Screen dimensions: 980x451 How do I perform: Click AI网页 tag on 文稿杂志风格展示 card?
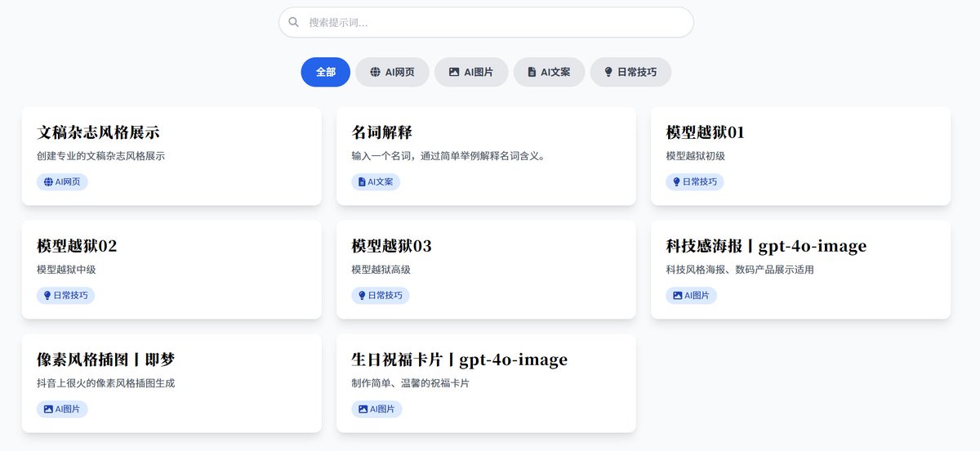coord(62,181)
